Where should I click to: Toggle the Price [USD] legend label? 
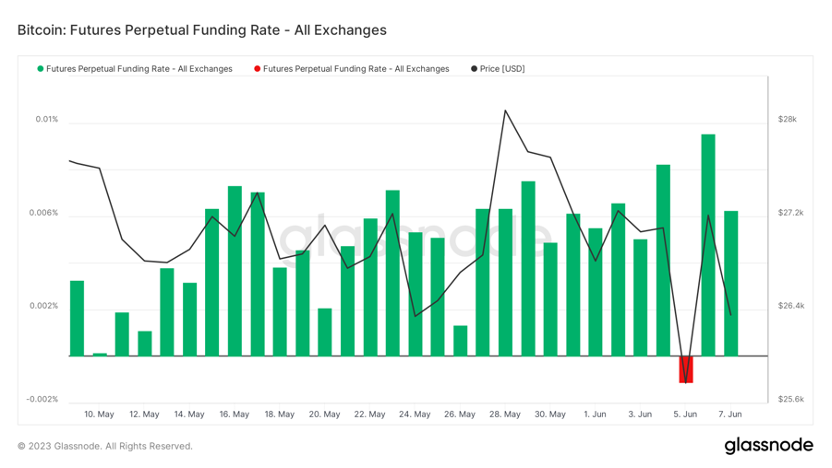pos(503,69)
